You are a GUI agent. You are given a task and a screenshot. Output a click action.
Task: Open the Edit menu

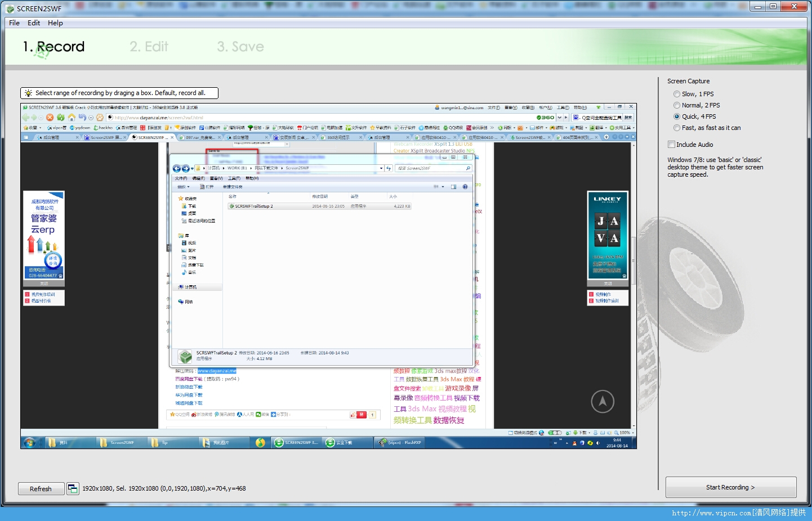point(34,23)
